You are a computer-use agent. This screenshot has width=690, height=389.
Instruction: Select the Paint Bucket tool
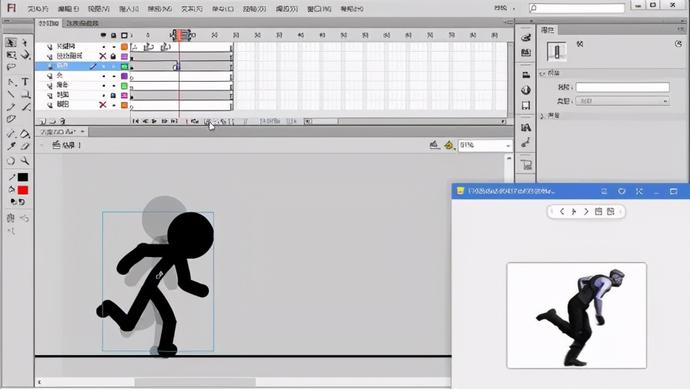[25, 133]
